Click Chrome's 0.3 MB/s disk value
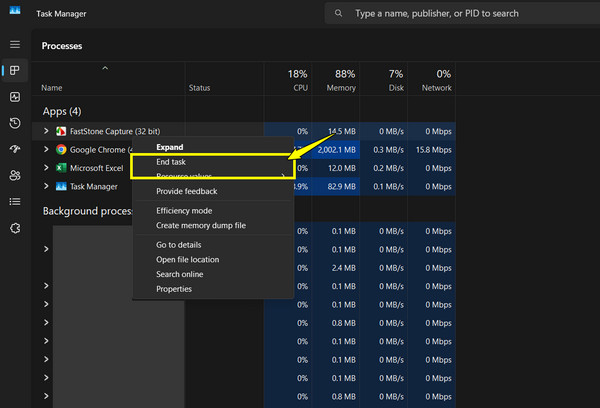Image resolution: width=600 pixels, height=408 pixels. coord(388,150)
